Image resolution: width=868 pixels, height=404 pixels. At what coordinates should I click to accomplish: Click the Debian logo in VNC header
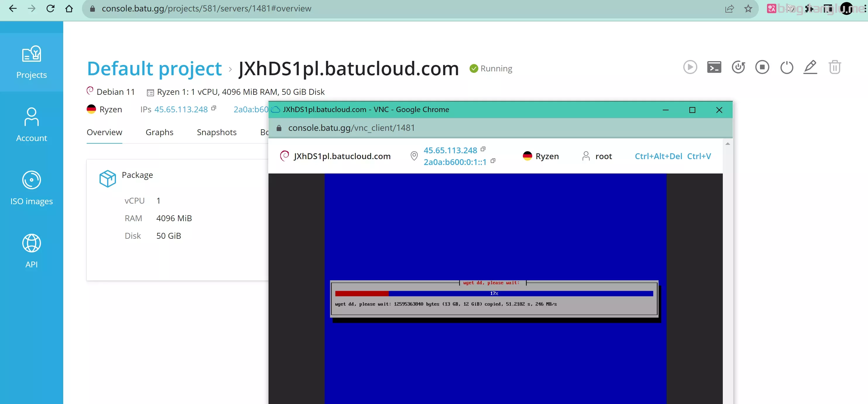[284, 156]
